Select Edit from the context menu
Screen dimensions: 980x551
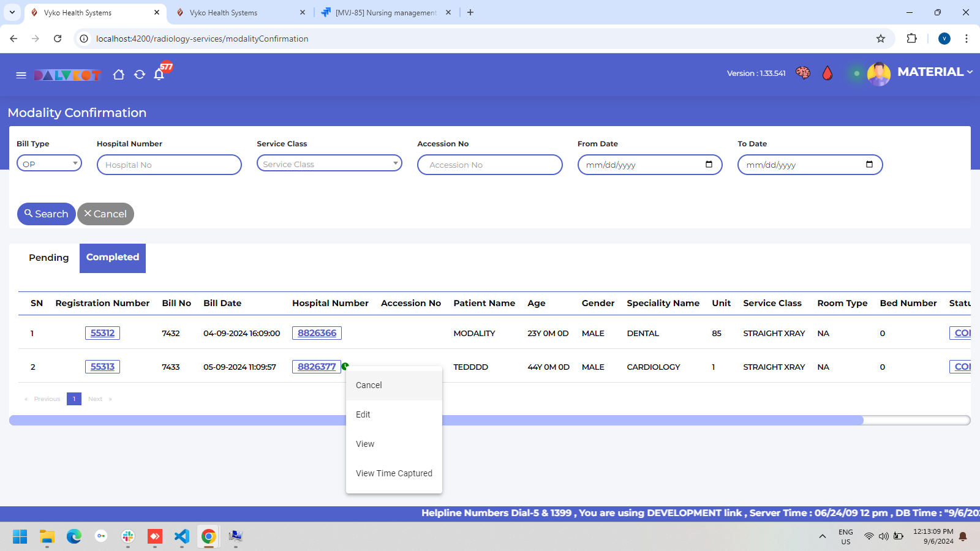(363, 414)
